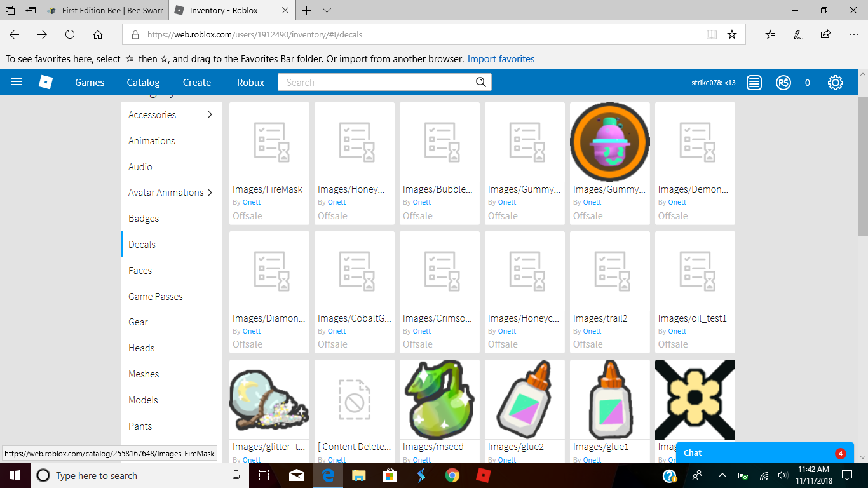
Task: Select Faces category
Action: [140, 270]
